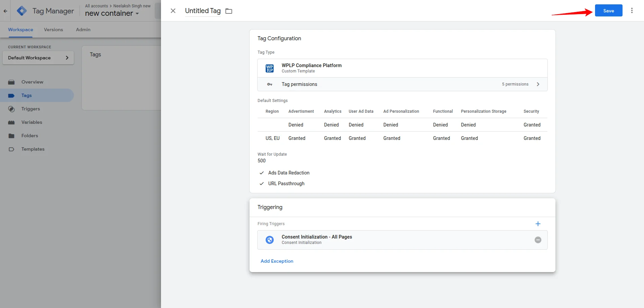644x308 pixels.
Task: Open the folder icon next to Untitled Tag
Action: (x=229, y=11)
